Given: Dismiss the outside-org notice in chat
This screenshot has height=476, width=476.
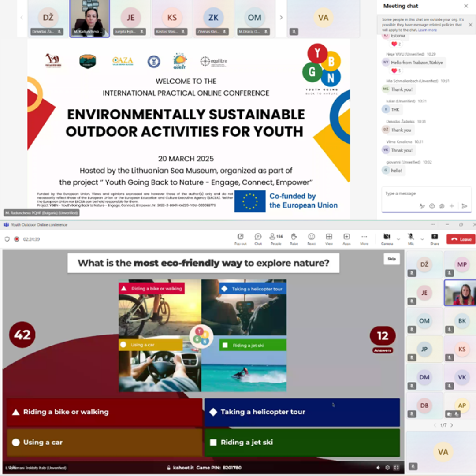Looking at the screenshot, I should tap(470, 25).
